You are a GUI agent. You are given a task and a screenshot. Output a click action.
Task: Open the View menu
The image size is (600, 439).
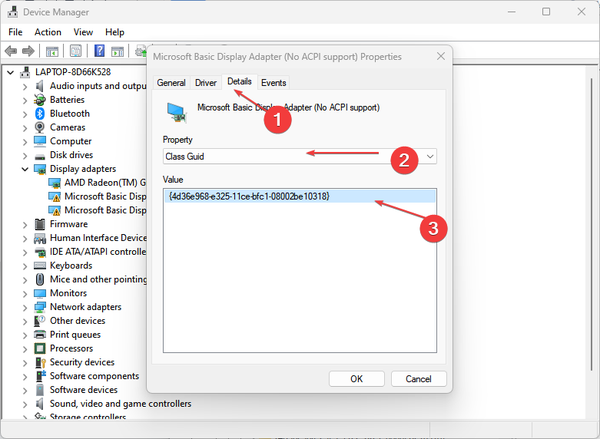pos(83,32)
